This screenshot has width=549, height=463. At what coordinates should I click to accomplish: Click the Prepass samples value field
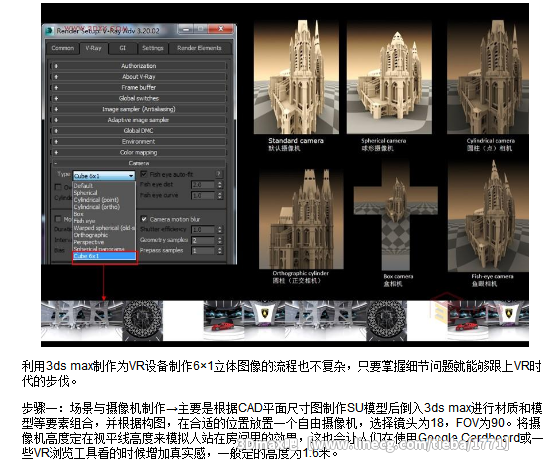[x=203, y=251]
